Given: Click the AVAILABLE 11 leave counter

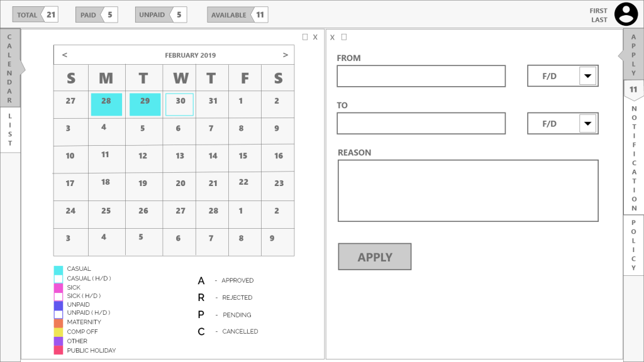Looking at the screenshot, I should click(x=237, y=15).
